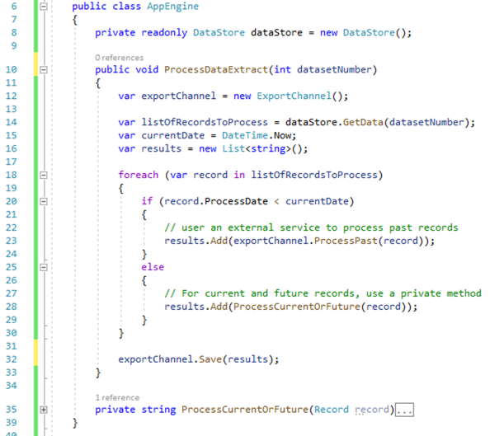Click the AppEngine class name
Image resolution: width=504 pixels, height=436 pixels.
tap(173, 7)
